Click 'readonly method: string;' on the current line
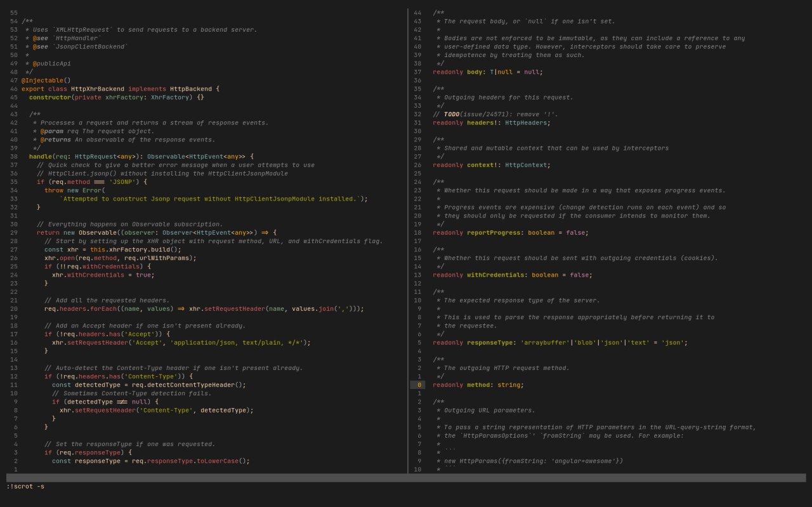 478,385
